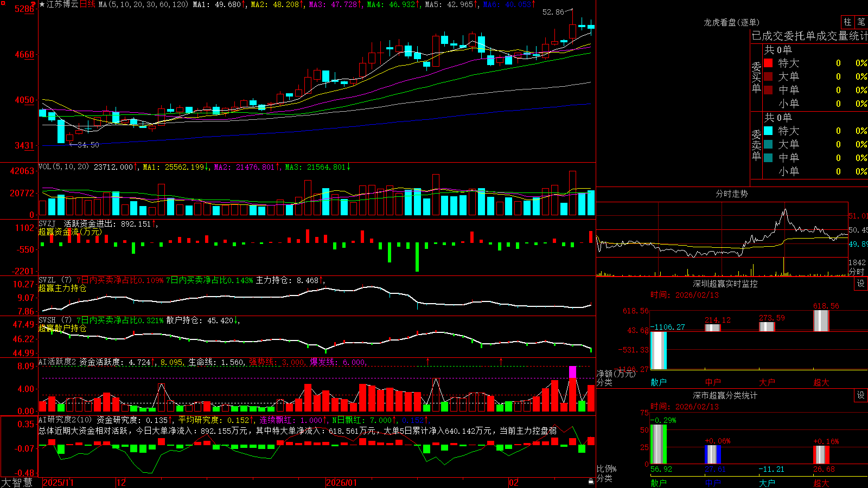Click the 4668 price axis label
868x488 pixels.
point(24,54)
